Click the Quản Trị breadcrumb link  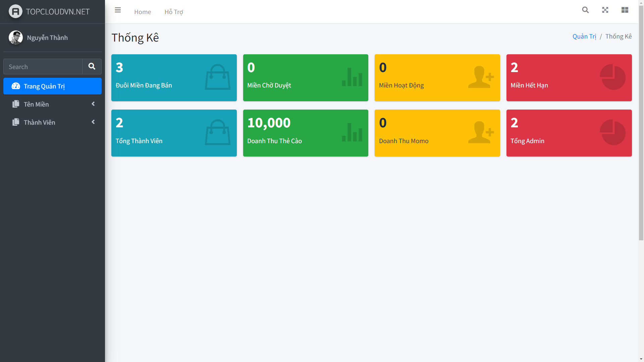click(584, 36)
